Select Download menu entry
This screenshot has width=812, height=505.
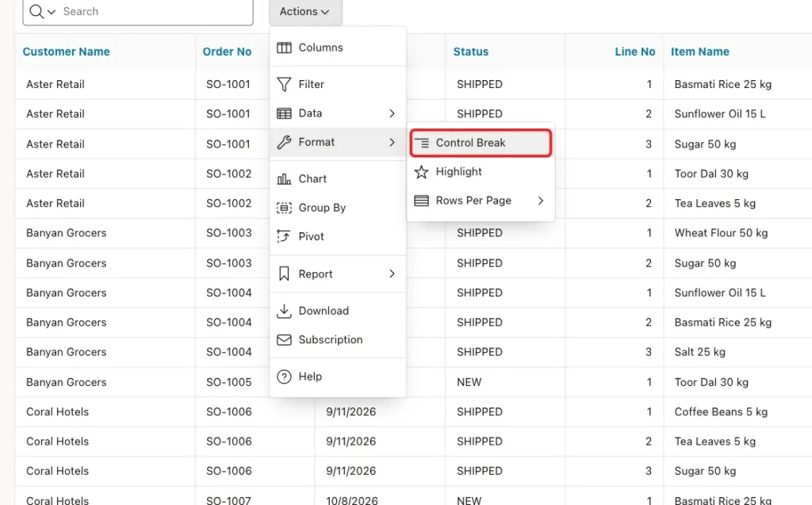point(338,311)
